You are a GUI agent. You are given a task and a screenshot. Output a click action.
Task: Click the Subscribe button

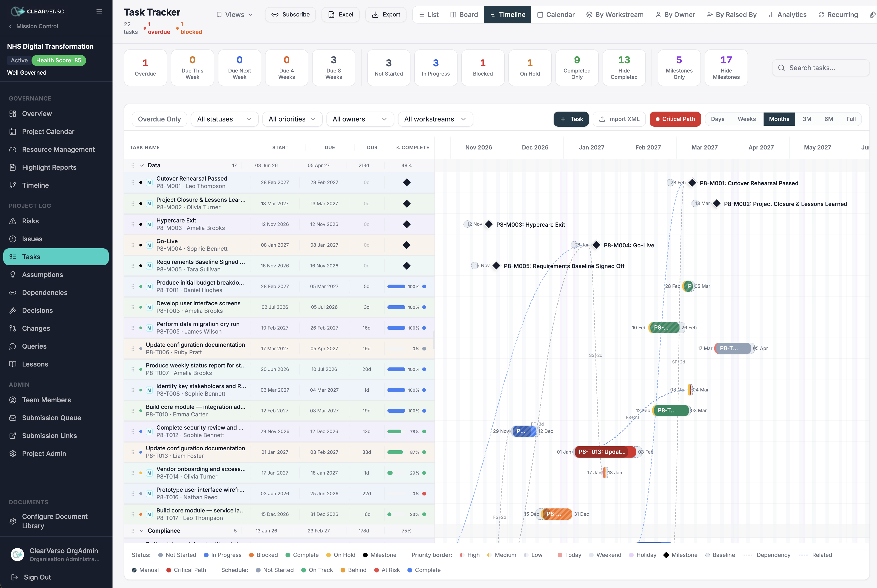(x=290, y=15)
